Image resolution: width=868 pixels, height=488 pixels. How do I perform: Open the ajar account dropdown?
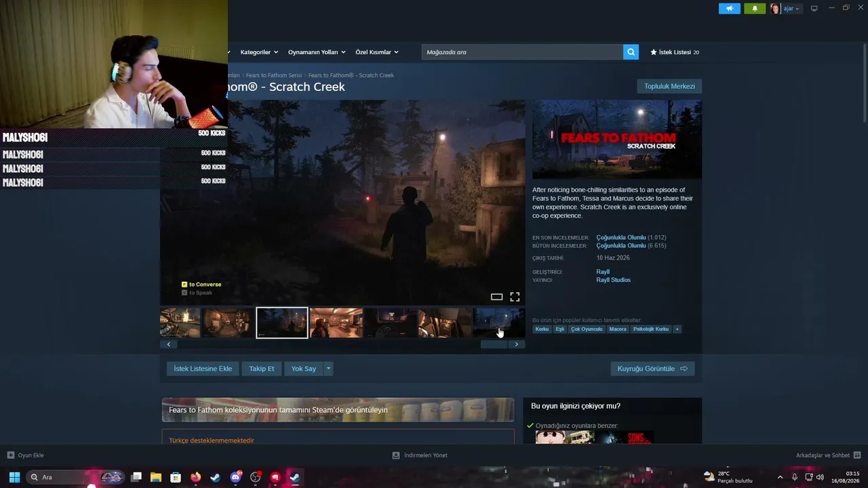(791, 9)
